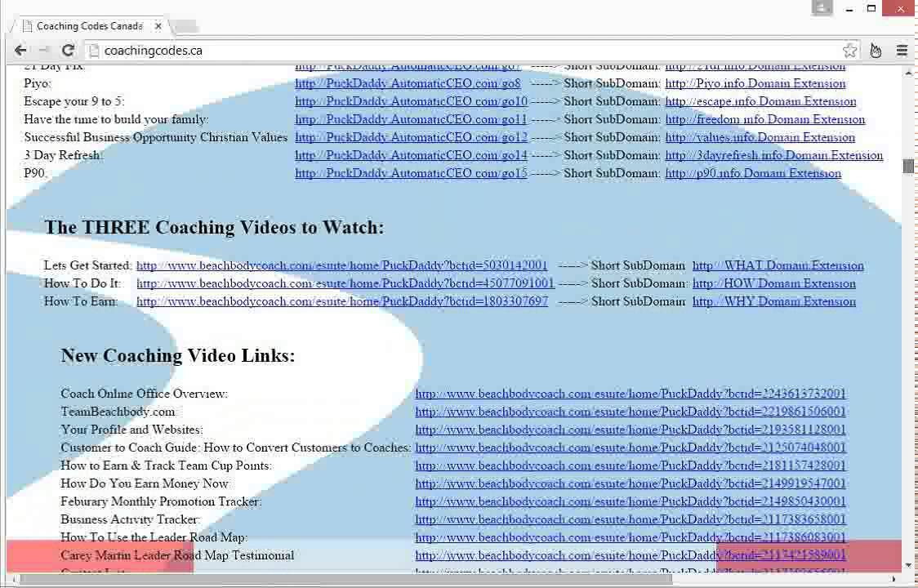Reload the page with the refresh icon
The width and height of the screenshot is (918, 588).
click(68, 51)
